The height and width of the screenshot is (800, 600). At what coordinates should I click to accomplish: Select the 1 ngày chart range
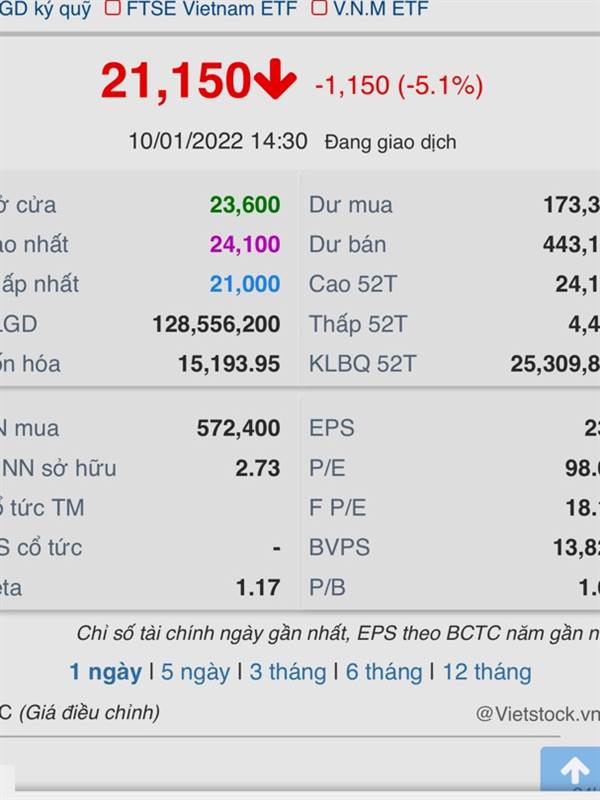[106, 672]
